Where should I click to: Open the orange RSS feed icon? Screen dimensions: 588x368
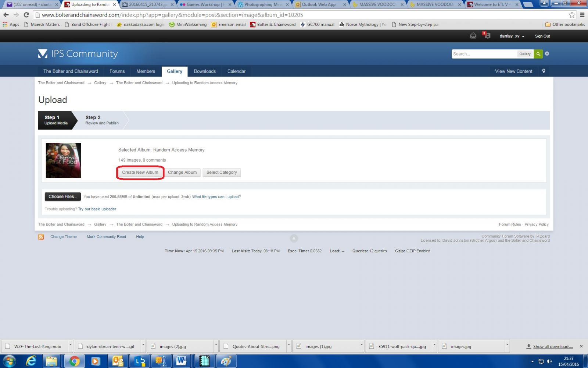pos(41,237)
